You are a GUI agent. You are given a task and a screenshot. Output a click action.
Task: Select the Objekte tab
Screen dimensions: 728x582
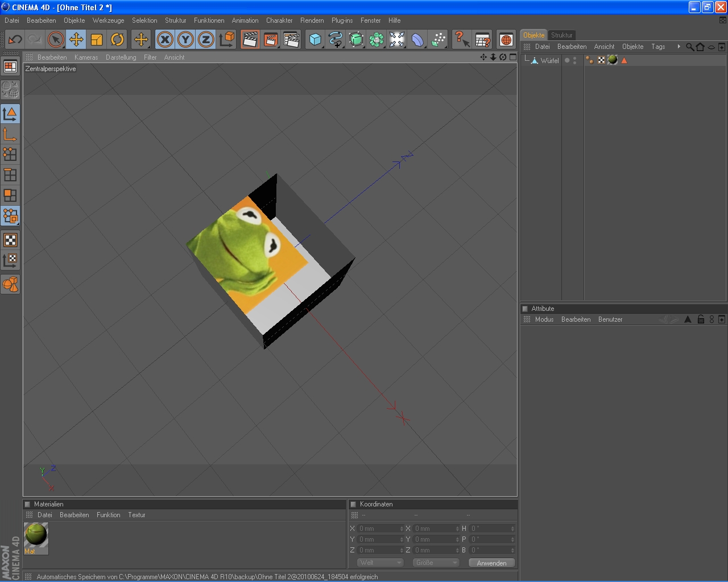click(x=534, y=35)
